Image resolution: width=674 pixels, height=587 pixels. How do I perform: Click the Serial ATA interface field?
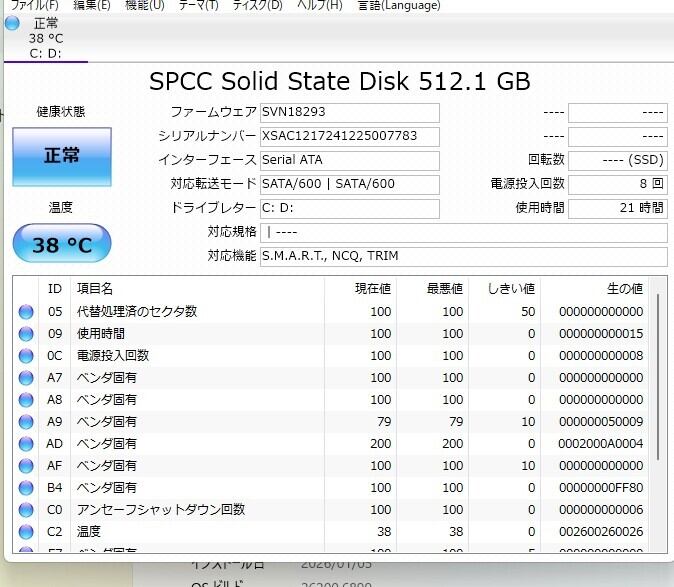click(349, 160)
